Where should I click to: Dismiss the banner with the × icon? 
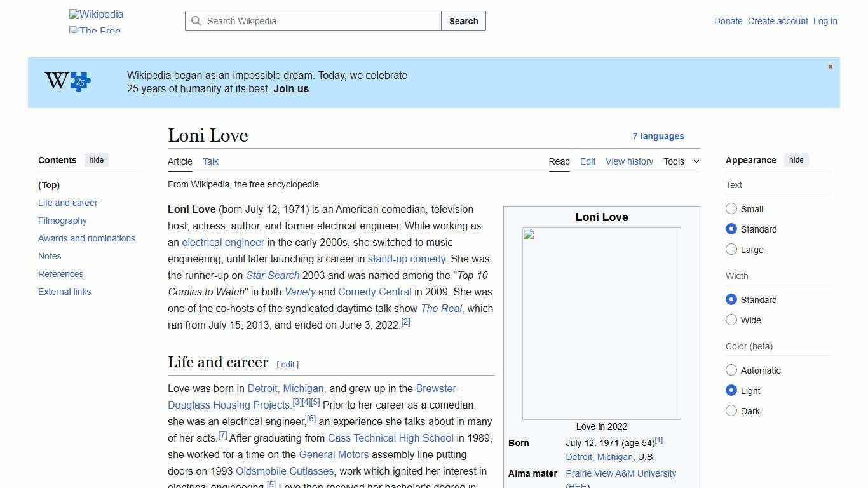pyautogui.click(x=830, y=66)
